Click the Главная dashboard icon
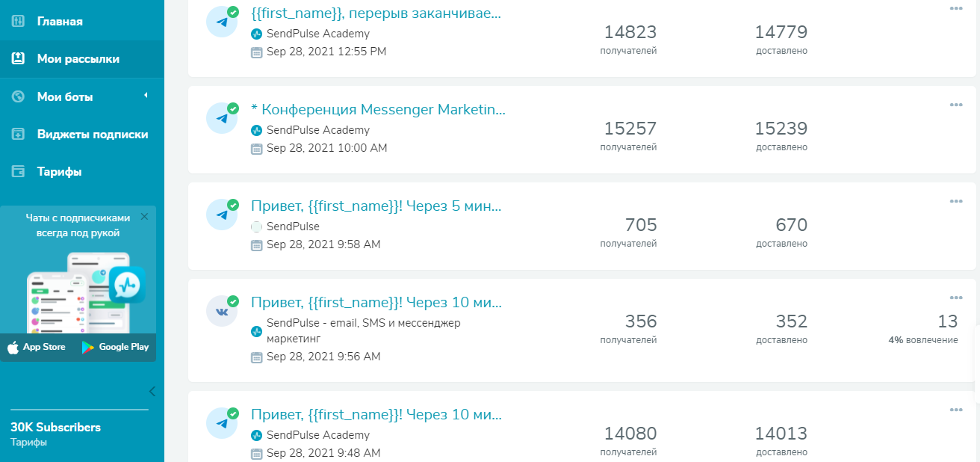The image size is (980, 462). point(19,21)
